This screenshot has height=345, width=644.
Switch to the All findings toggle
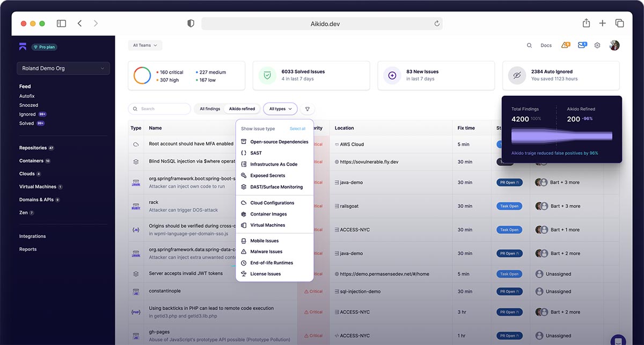(x=210, y=109)
